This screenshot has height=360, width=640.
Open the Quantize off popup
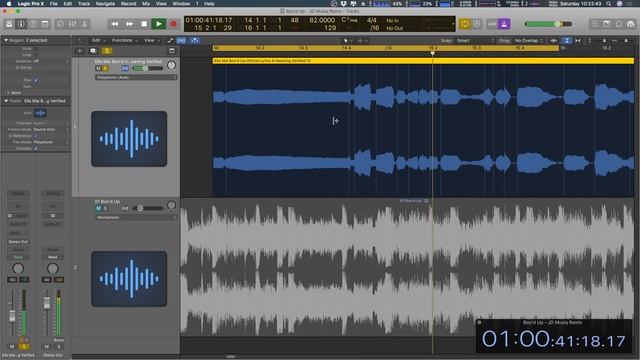(x=51, y=61)
